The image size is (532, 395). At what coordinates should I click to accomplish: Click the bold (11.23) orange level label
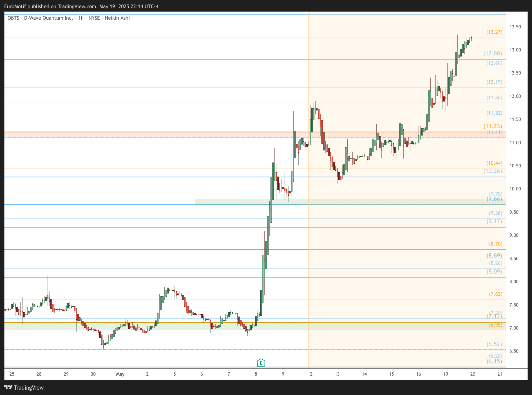tap(493, 126)
